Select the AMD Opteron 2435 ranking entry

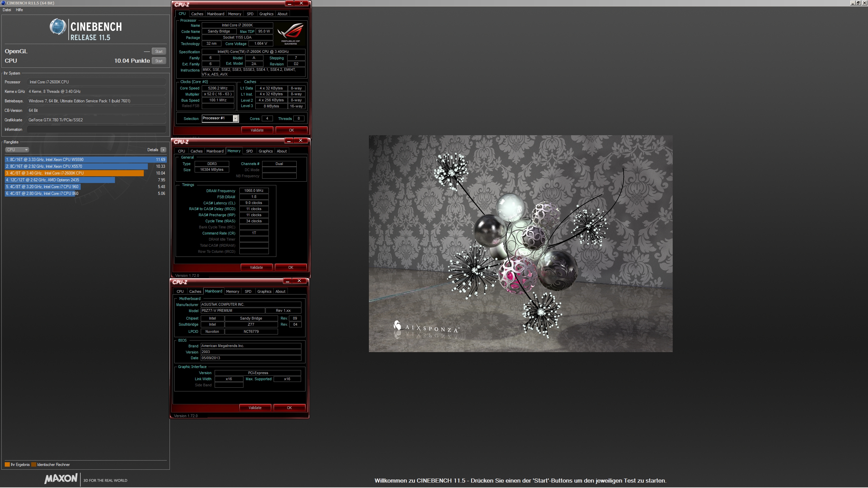point(85,180)
